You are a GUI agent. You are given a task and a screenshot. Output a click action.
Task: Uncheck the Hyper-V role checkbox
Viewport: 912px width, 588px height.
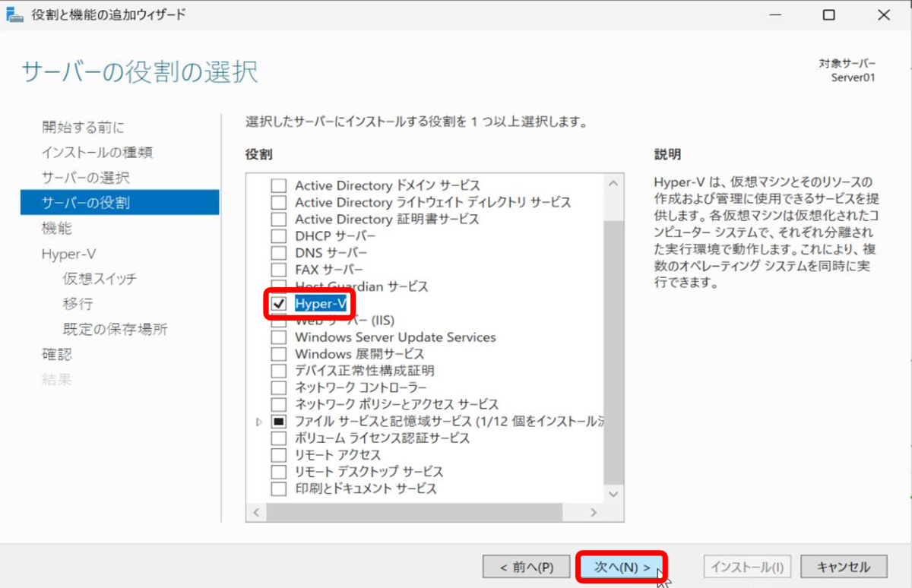[279, 303]
